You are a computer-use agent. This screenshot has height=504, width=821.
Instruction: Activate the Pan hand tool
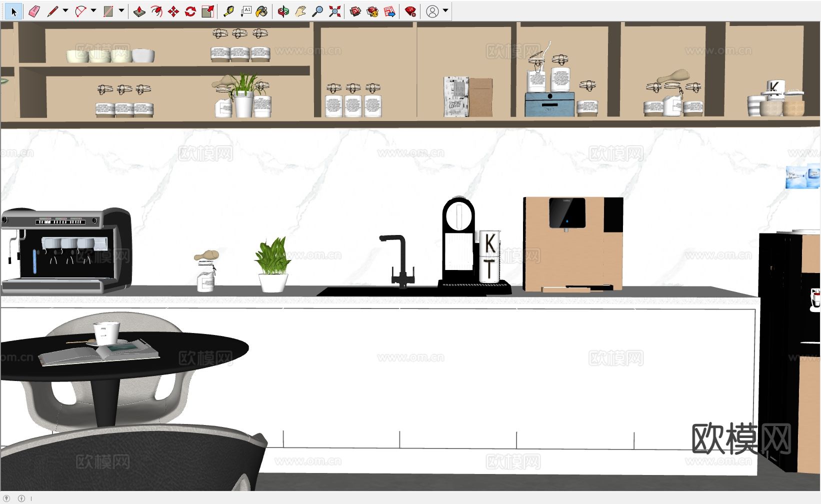(300, 11)
